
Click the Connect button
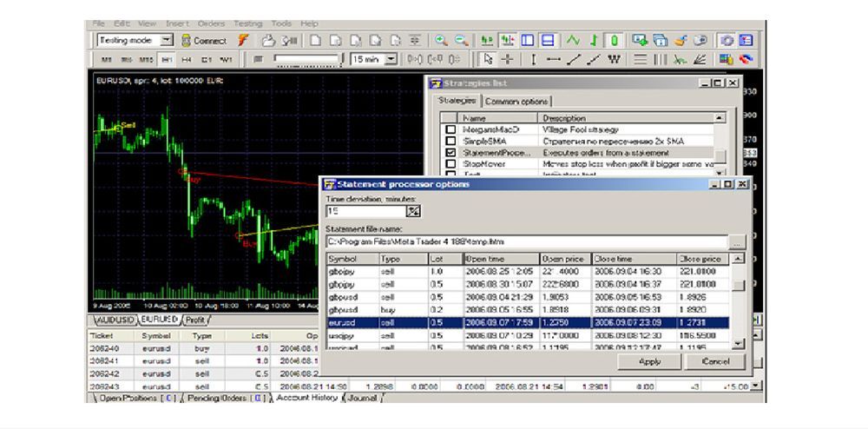click(x=204, y=41)
